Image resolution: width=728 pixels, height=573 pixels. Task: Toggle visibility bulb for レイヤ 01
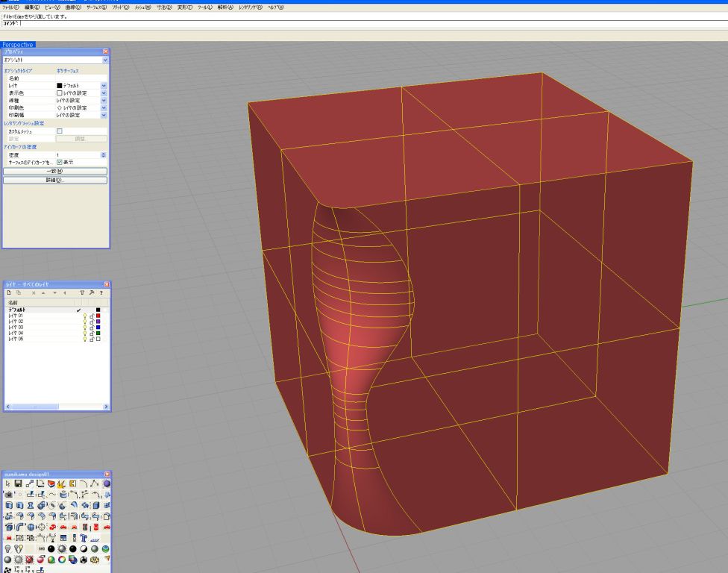click(x=84, y=316)
